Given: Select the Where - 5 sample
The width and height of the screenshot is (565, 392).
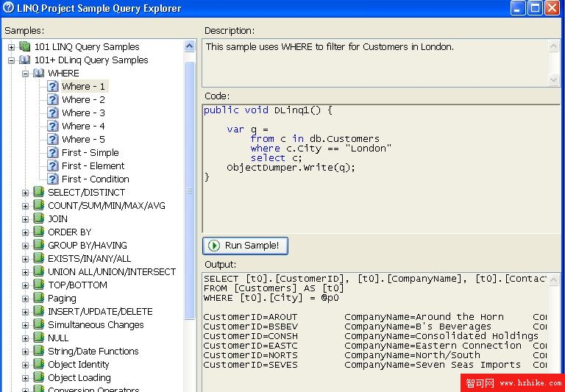Looking at the screenshot, I should point(84,140).
